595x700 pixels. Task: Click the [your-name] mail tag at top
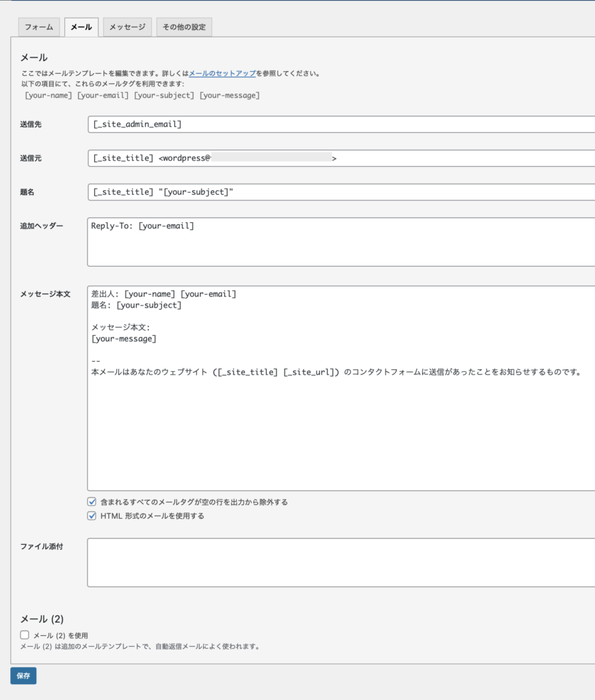pos(48,95)
